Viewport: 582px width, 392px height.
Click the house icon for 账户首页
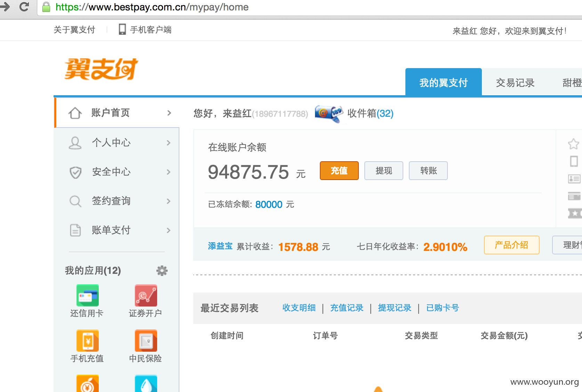point(75,113)
